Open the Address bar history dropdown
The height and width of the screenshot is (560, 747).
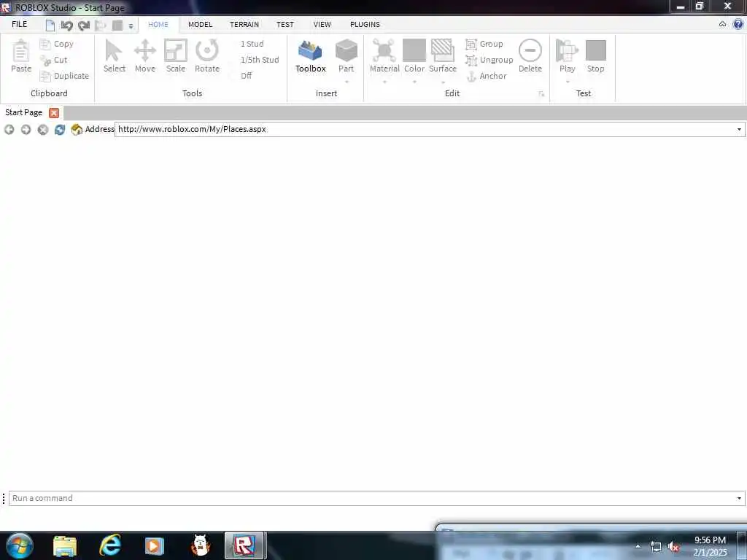739,130
